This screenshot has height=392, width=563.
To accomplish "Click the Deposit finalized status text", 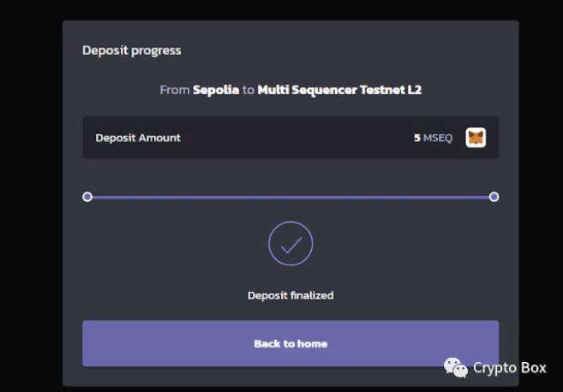I will pyautogui.click(x=290, y=295).
